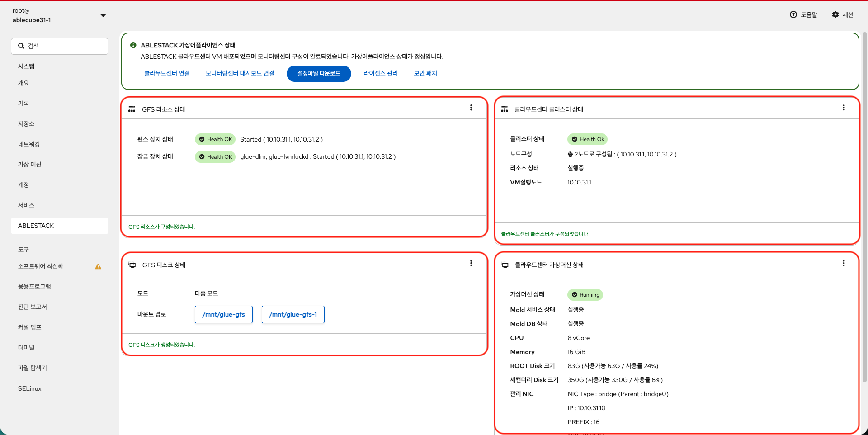The height and width of the screenshot is (435, 868).
Task: Click the 클러스터 상태 Health Ok badge
Action: [x=587, y=139]
